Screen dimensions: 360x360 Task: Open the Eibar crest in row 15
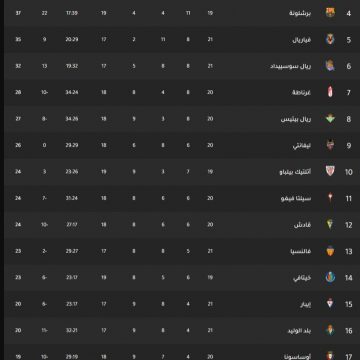pyautogui.click(x=330, y=304)
